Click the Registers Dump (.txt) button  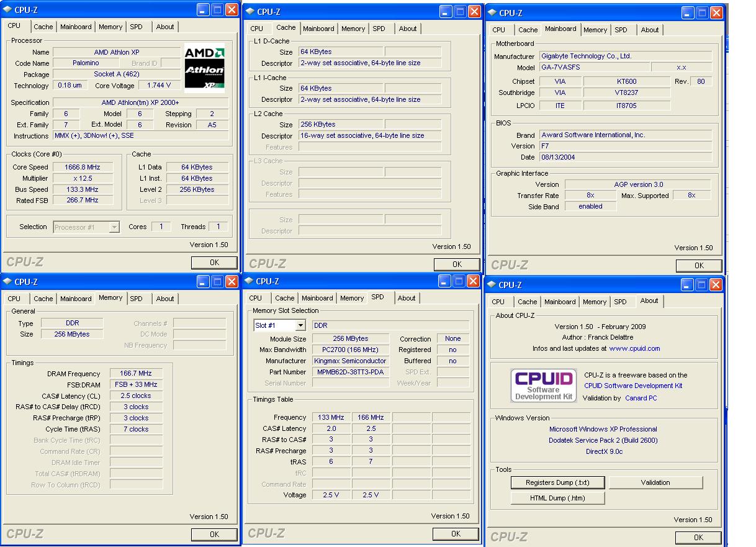[557, 482]
